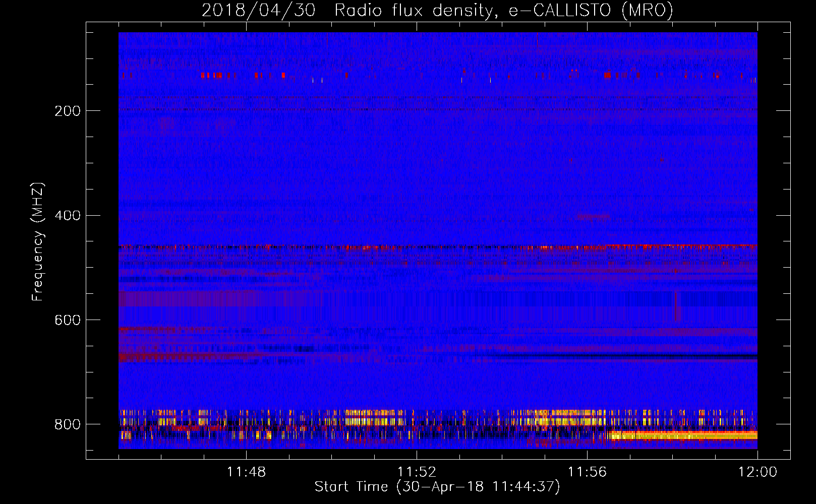The width and height of the screenshot is (816, 504).
Task: Click the 800 frequency tick label
Action: (68, 424)
